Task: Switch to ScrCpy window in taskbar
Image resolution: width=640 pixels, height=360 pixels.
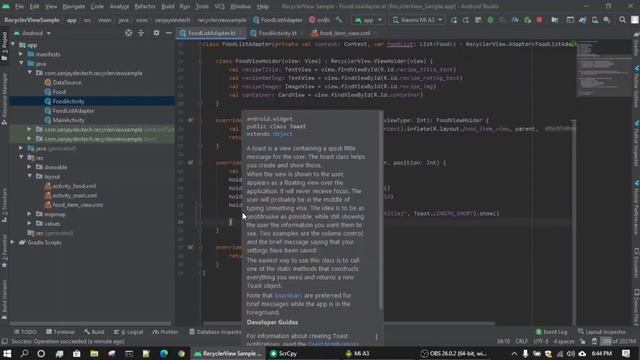Action: click(284, 353)
